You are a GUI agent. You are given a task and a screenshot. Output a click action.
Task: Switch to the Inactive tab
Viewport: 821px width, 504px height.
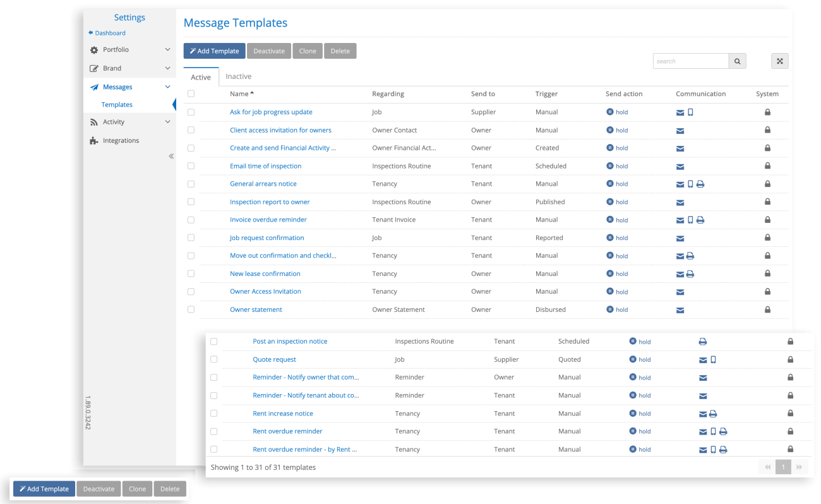(238, 76)
